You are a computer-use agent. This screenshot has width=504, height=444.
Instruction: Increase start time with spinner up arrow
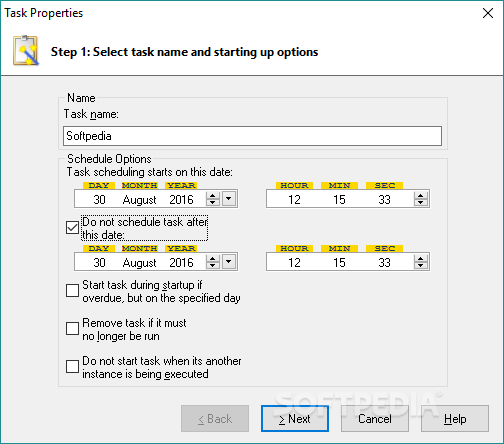(421, 195)
